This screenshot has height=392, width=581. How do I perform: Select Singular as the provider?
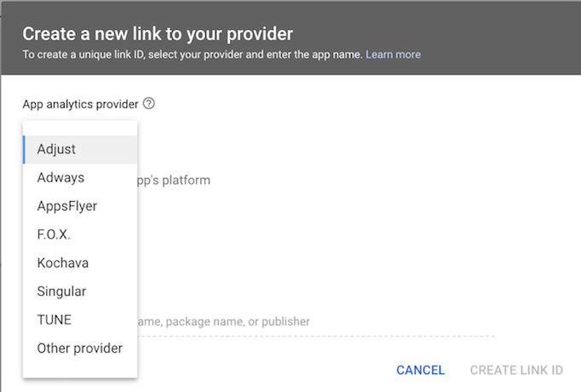[x=80, y=291]
